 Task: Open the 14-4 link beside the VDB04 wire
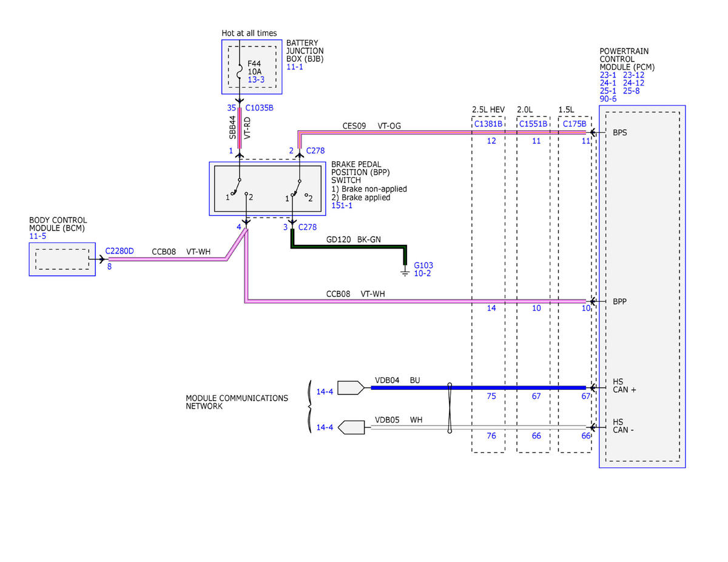tap(325, 392)
